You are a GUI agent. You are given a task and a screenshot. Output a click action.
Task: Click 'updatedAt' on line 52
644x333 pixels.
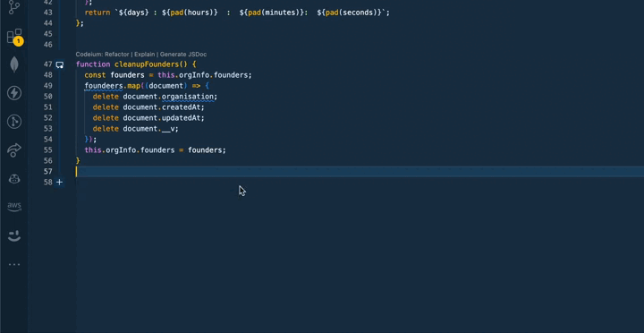pos(181,118)
